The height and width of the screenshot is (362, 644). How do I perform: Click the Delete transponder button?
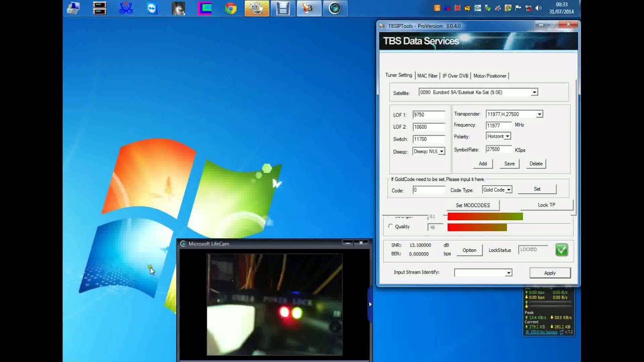[536, 164]
